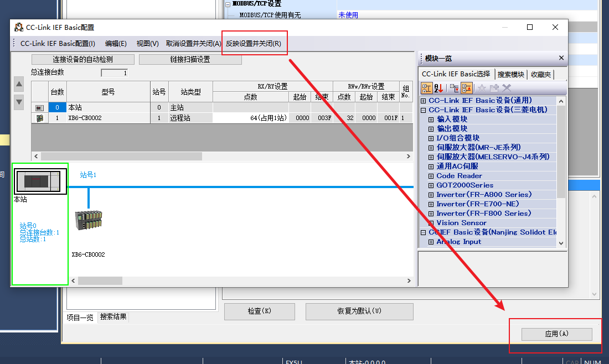Click the 应用(A) apply button

click(556, 334)
